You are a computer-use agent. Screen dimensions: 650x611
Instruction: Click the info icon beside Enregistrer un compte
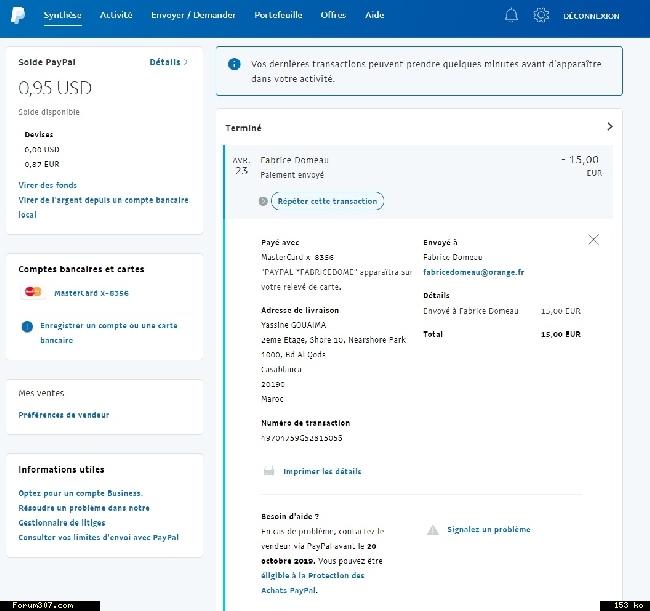point(27,327)
